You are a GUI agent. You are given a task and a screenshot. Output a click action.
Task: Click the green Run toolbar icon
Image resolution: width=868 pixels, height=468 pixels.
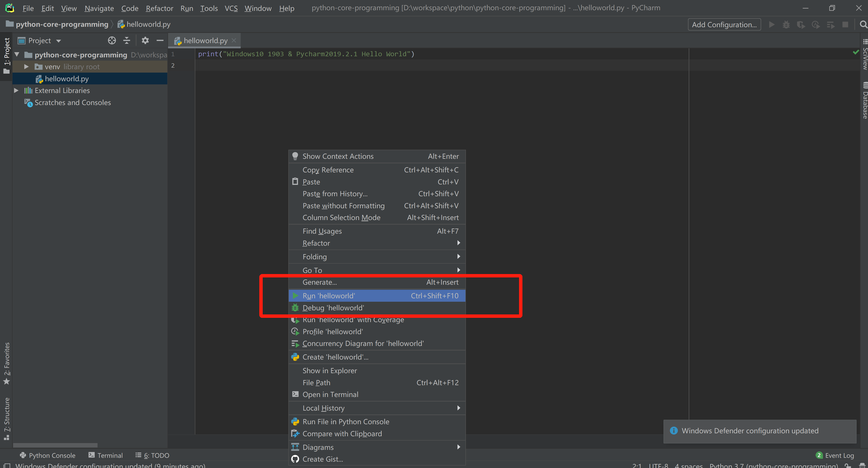(x=772, y=25)
